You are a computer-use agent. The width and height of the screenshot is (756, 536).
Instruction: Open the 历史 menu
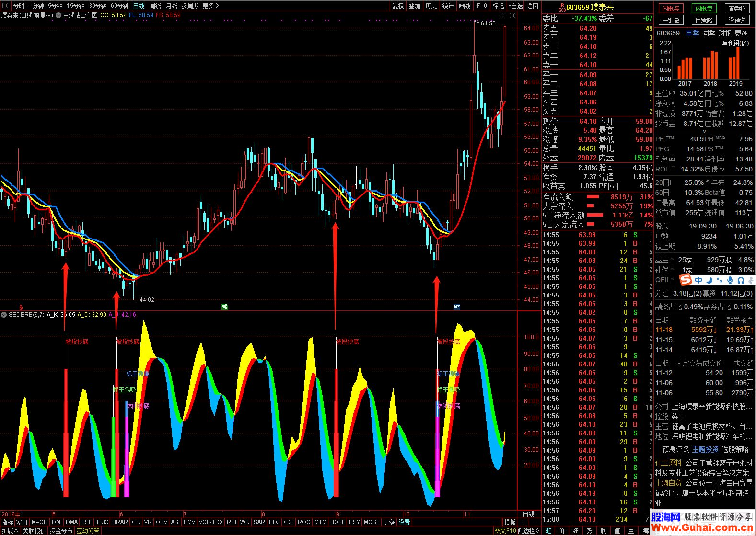pyautogui.click(x=431, y=6)
